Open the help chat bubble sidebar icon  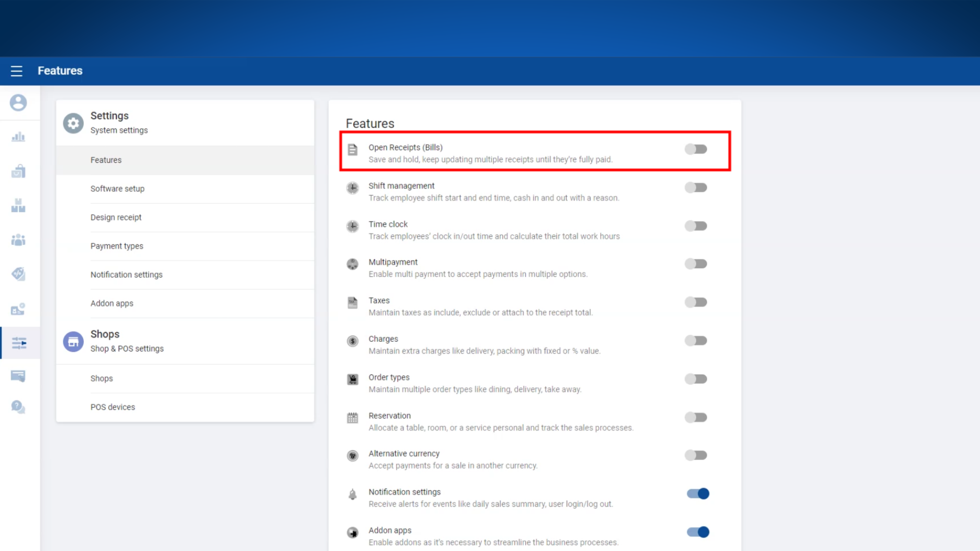(18, 407)
